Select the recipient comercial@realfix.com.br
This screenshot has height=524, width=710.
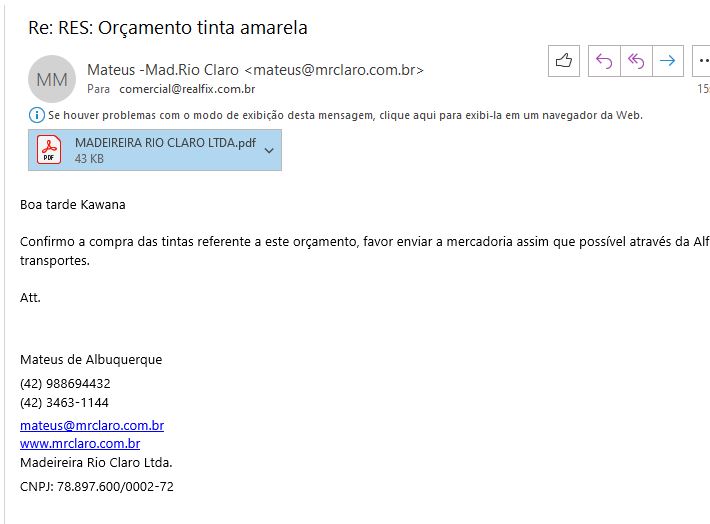[187, 89]
